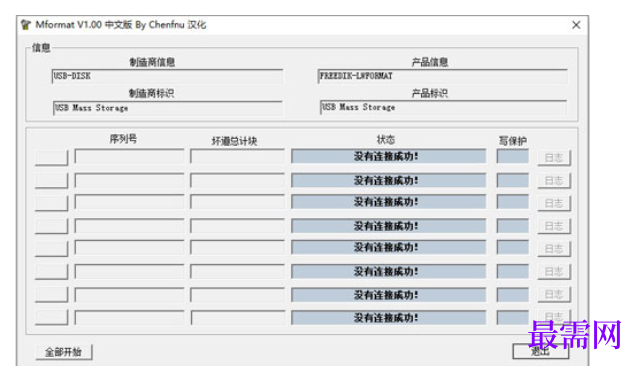Click eighth row status 没有连接成功!

389,318
